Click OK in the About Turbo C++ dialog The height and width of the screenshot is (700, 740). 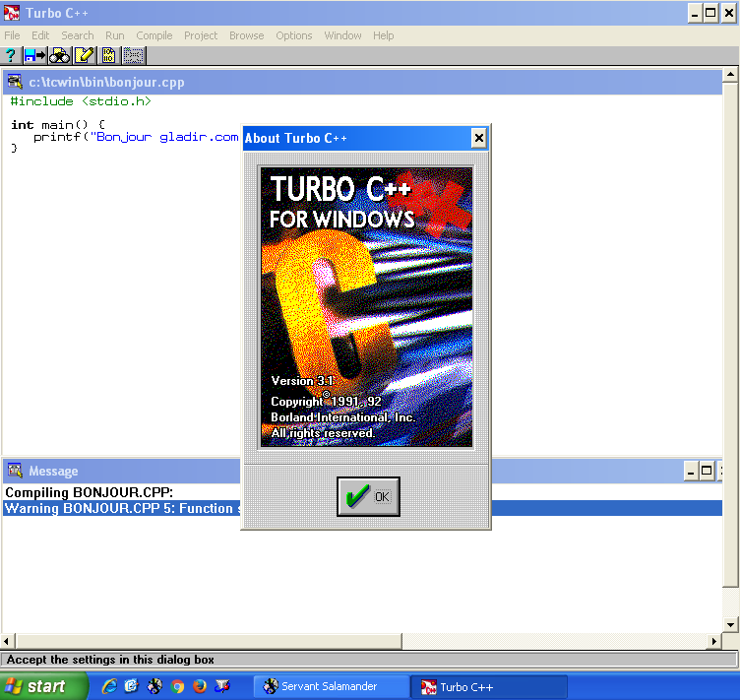[x=368, y=496]
